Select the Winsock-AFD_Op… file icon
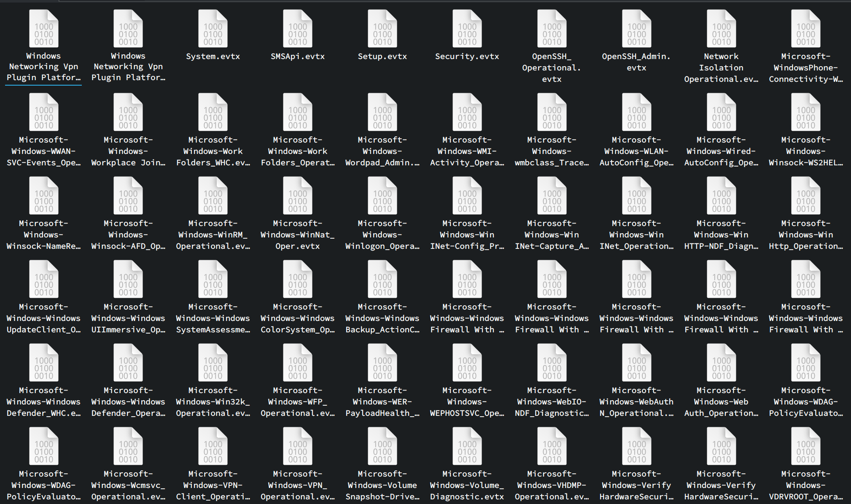Image resolution: width=851 pixels, height=504 pixels. pos(128,196)
